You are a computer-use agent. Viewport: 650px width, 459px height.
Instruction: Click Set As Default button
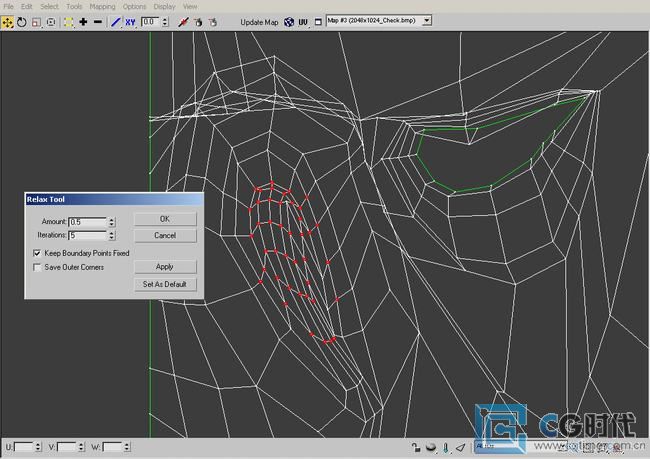point(165,284)
